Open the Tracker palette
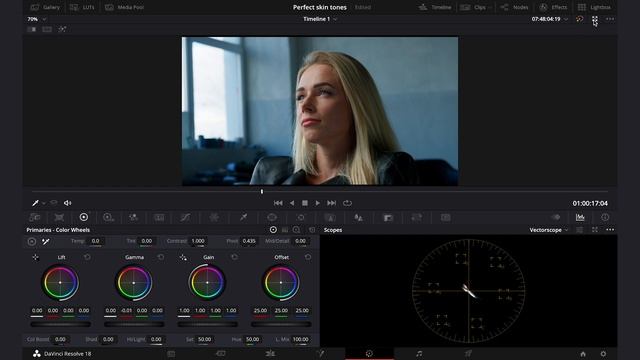Viewport: 640px width, 360px height. click(301, 218)
